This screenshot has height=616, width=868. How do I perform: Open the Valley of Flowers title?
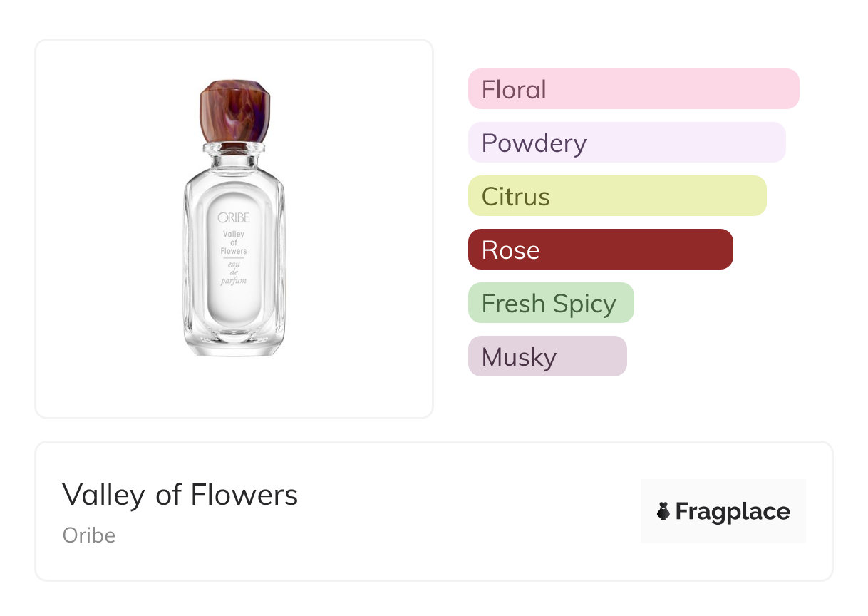tap(180, 494)
